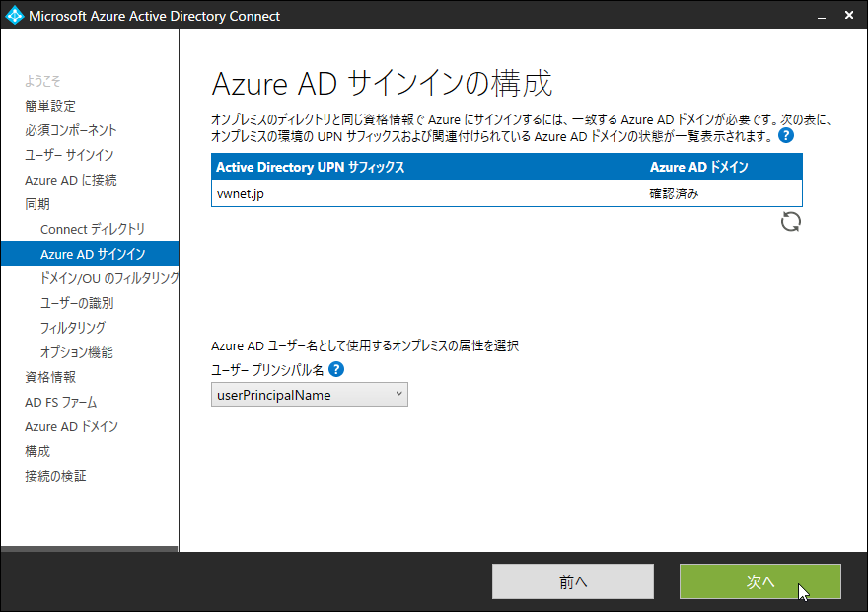Click the Active Directory UPN サフィックス column header
Screen dimensions: 868x612
tap(310, 167)
